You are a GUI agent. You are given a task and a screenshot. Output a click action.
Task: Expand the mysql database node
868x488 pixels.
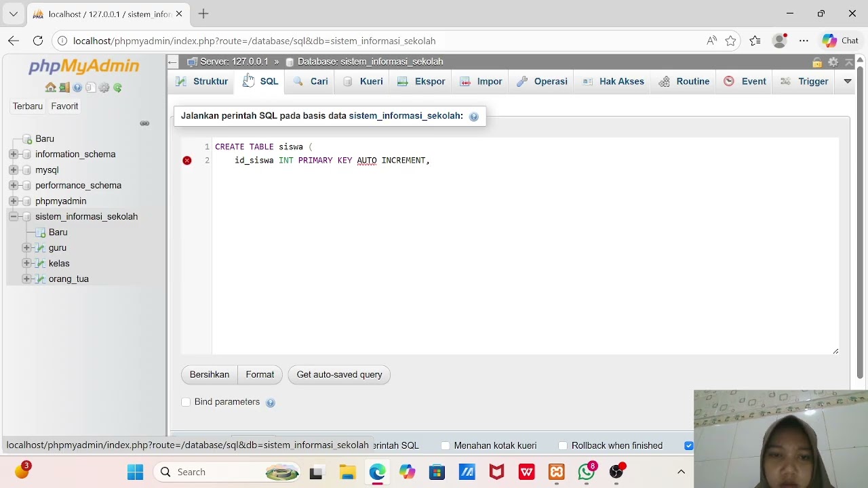(13, 170)
